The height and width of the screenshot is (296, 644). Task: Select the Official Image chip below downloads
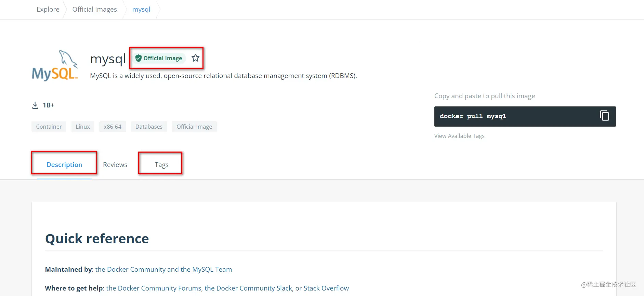[194, 127]
